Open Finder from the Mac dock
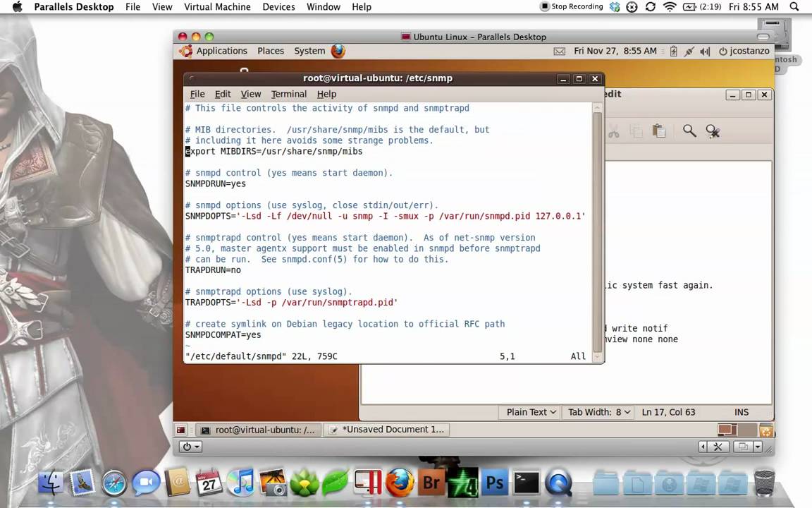Image resolution: width=812 pixels, height=508 pixels. coord(51,482)
